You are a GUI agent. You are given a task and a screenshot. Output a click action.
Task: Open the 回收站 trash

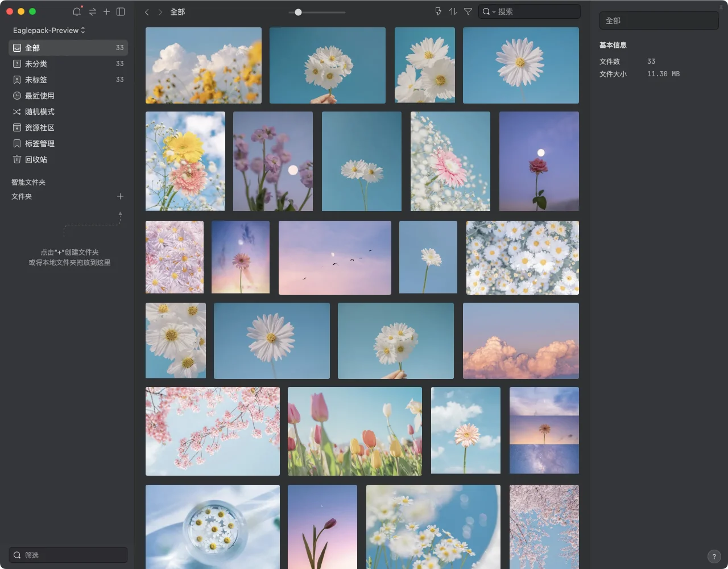(x=68, y=159)
